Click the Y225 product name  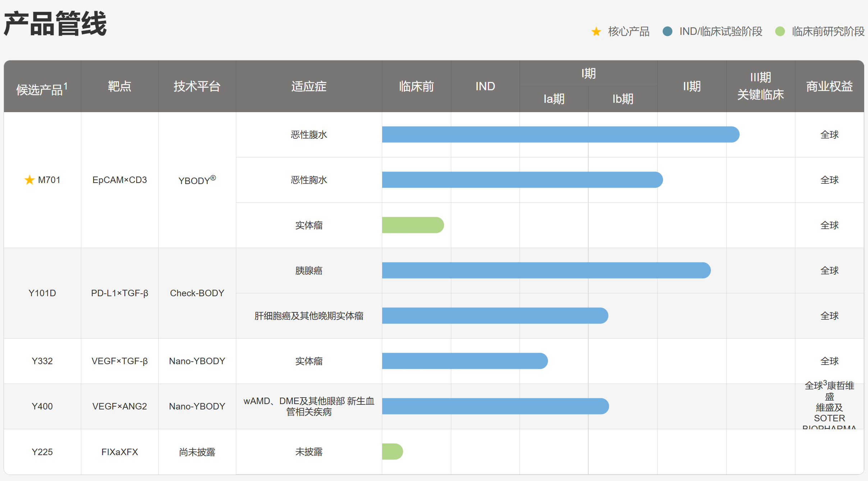click(x=42, y=452)
